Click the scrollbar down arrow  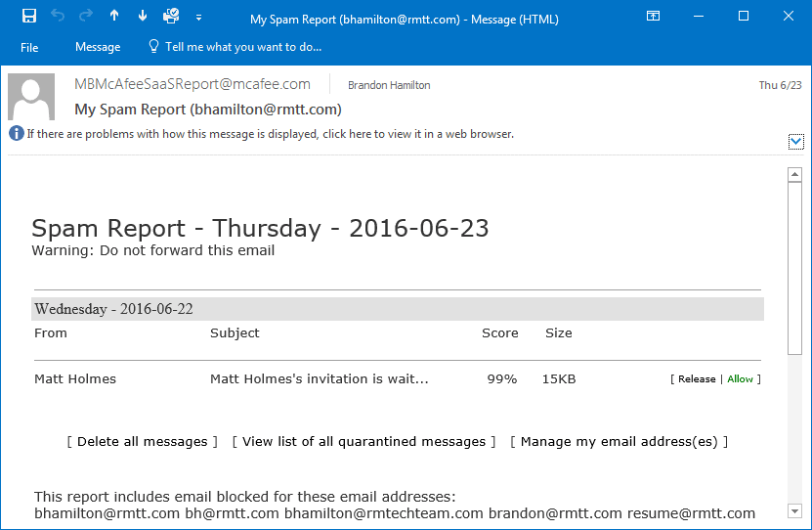795,510
